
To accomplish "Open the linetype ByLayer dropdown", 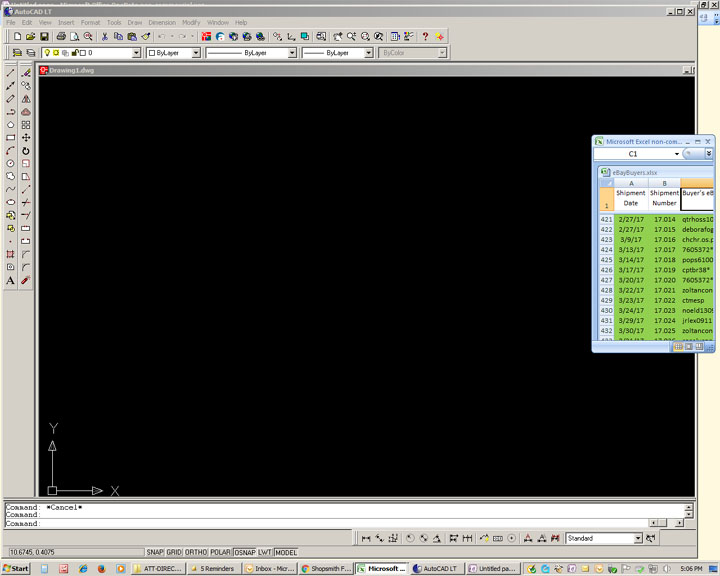I will tap(292, 53).
